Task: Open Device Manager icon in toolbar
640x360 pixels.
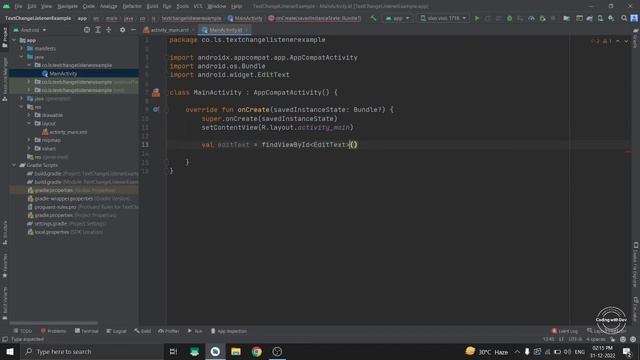Action: coord(600,18)
